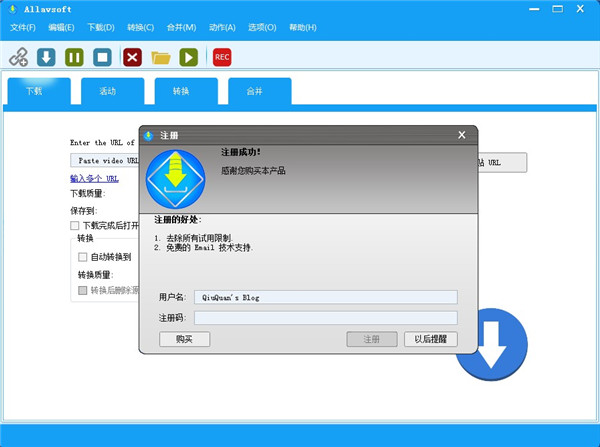
Task: Delete the item with the red X icon
Action: pyautogui.click(x=132, y=57)
